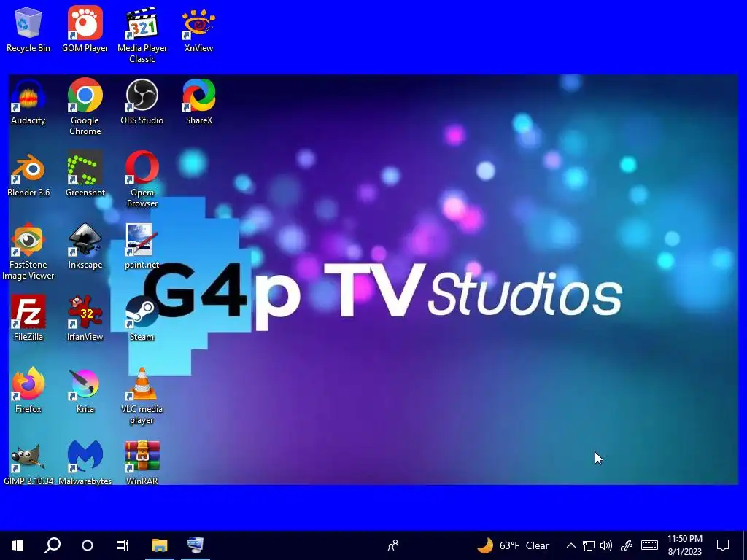This screenshot has height=560, width=747.
Task: Open the Recycle Bin desktop icon
Action: [28, 29]
